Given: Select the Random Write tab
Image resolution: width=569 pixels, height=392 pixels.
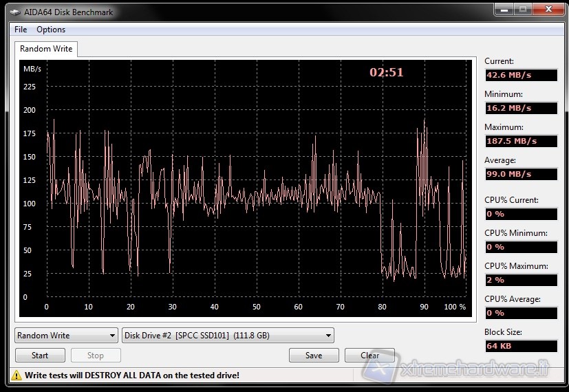Looking at the screenshot, I should 45,49.
